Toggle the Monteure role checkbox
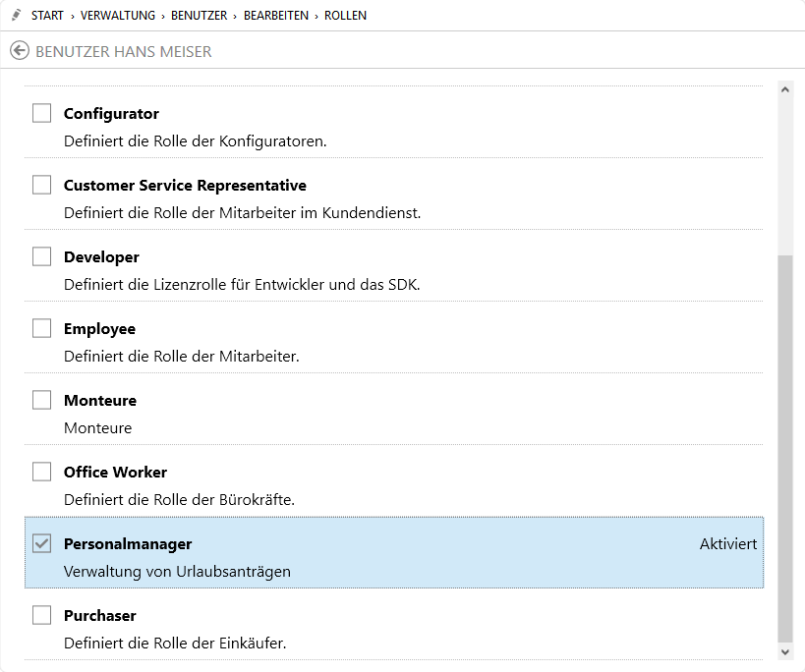 point(41,400)
